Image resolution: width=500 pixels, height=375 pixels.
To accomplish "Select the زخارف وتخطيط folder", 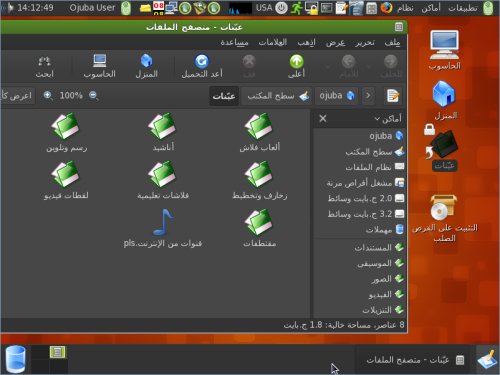I will point(259,180).
